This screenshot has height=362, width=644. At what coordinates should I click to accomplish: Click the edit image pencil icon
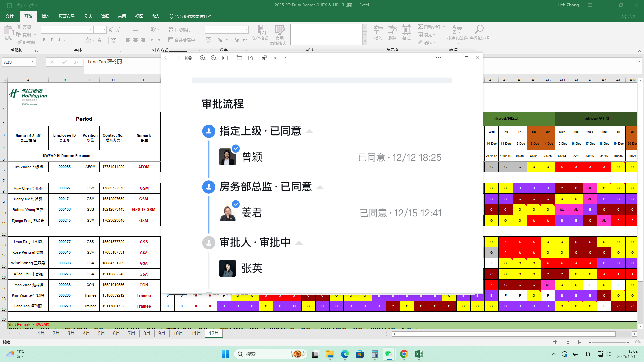250,58
